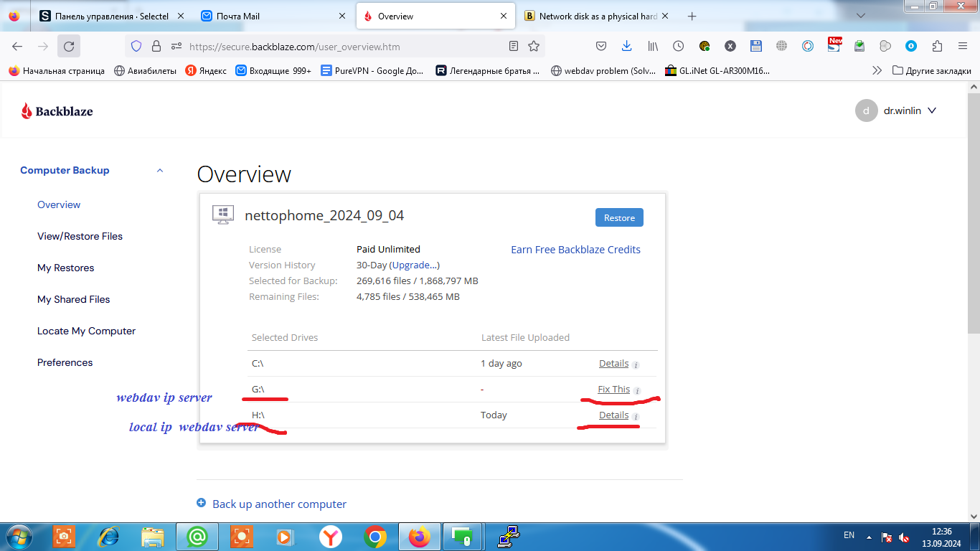The image size is (980, 551).
Task: Click the EN language indicator in tray
Action: (x=849, y=535)
